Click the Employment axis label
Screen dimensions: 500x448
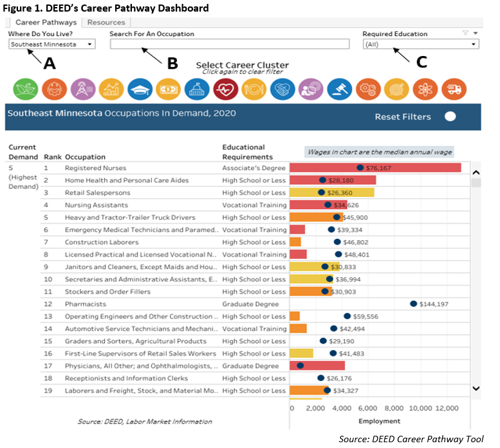pos(379,421)
